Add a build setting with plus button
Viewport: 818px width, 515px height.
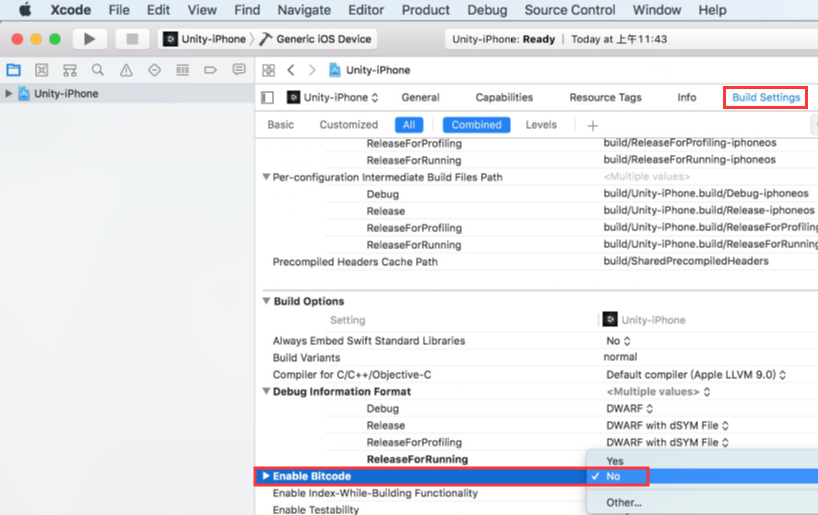coord(593,126)
